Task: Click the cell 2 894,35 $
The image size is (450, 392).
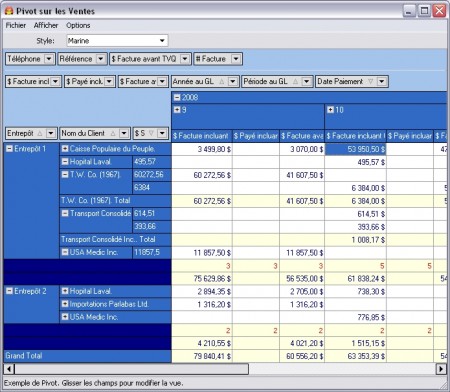Action: pyautogui.click(x=202, y=291)
